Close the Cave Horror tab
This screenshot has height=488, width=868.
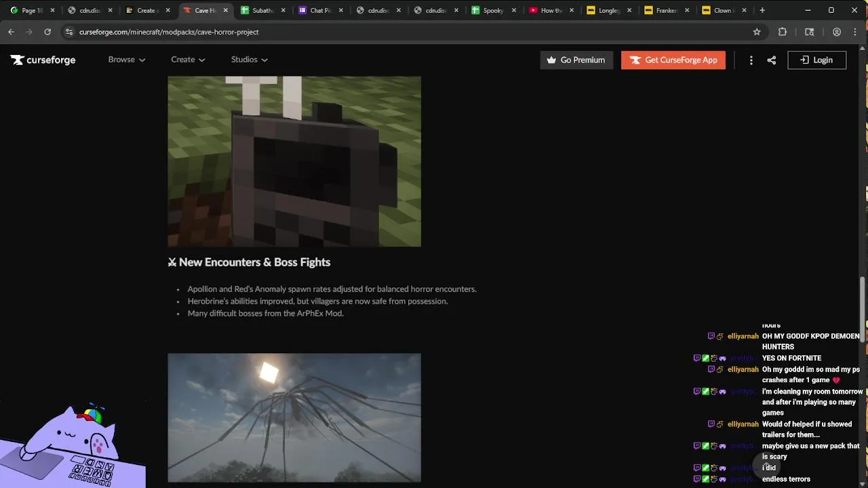pos(226,10)
